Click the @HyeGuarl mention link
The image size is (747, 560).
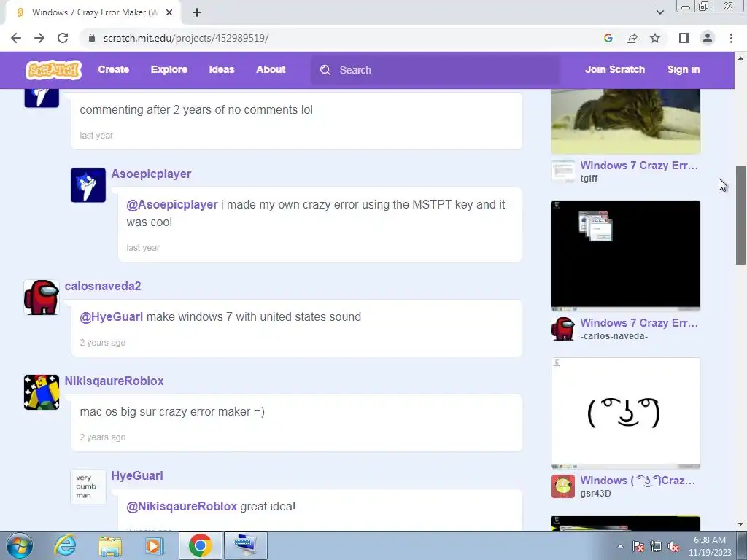pyautogui.click(x=111, y=316)
